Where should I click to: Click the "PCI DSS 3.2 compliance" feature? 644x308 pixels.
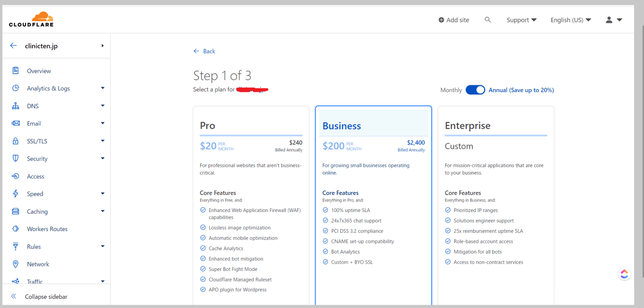coord(357,231)
